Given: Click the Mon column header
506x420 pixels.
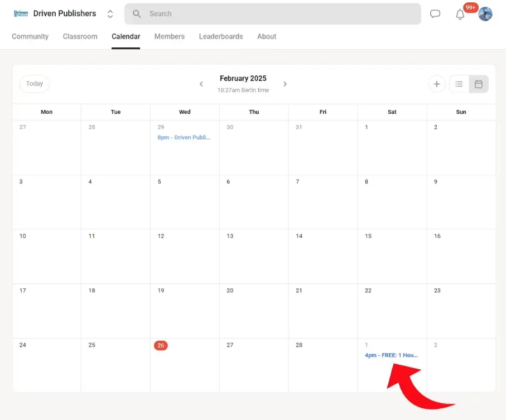Looking at the screenshot, I should [x=46, y=112].
